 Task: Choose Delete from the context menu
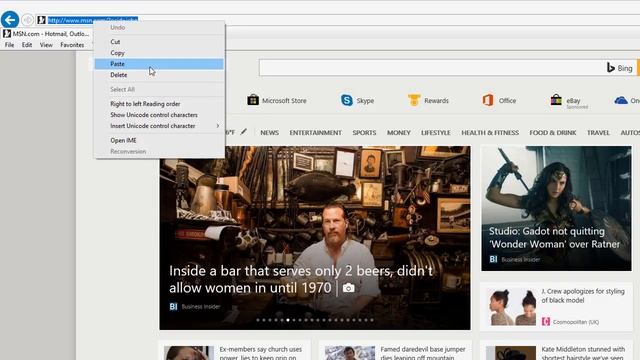click(x=159, y=75)
